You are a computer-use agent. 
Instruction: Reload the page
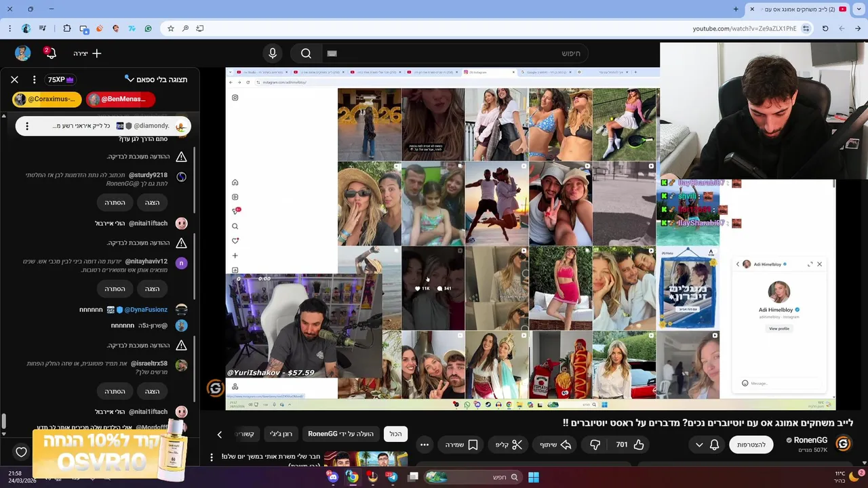pos(825,28)
